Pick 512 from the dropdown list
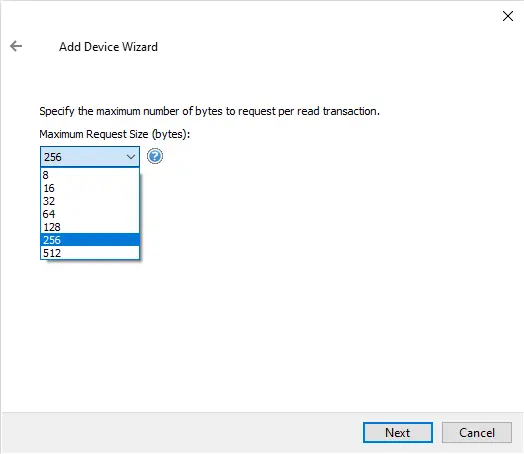 (90, 253)
